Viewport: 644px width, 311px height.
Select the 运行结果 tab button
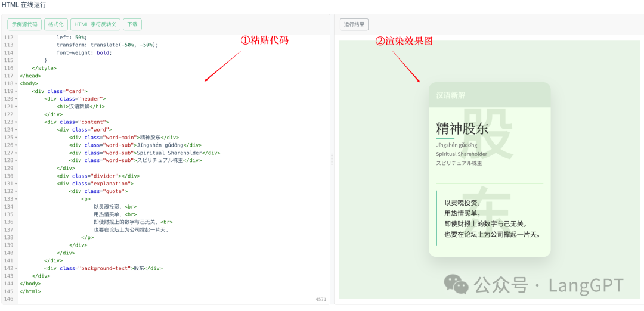tap(354, 24)
